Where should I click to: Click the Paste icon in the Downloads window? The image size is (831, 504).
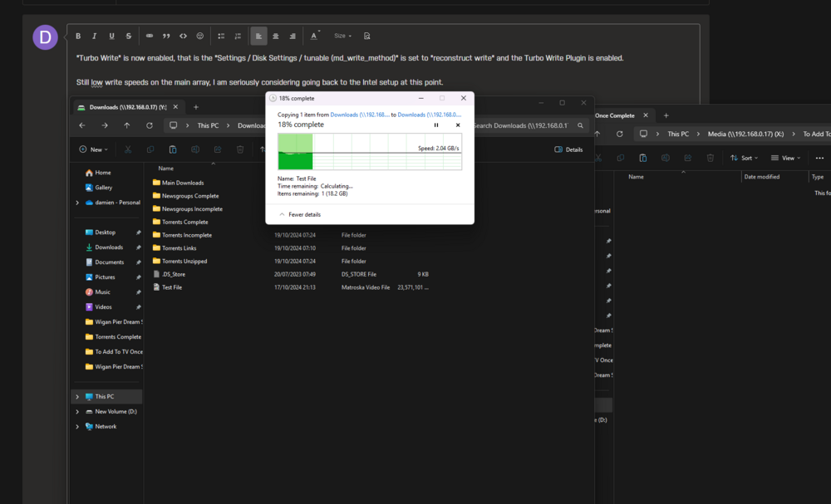[x=173, y=149]
